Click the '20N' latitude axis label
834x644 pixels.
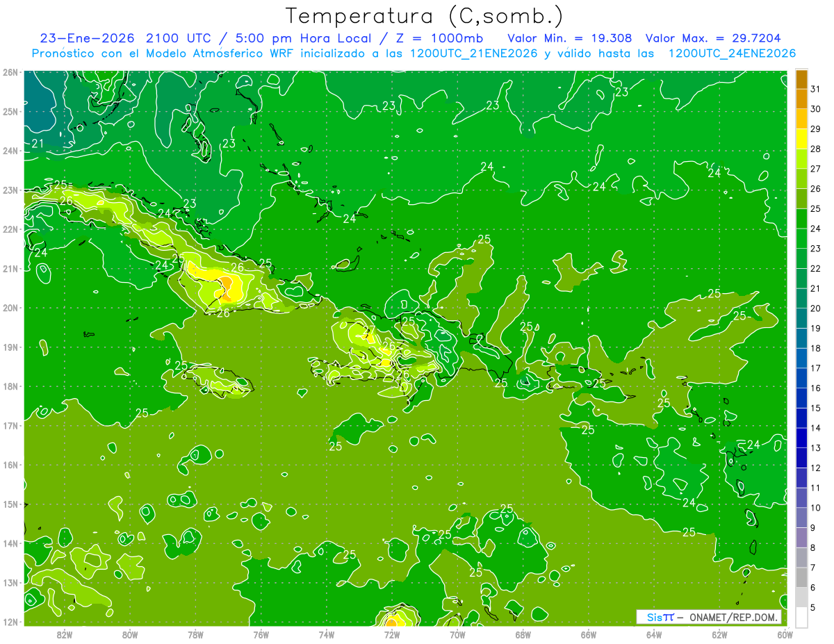(10, 308)
